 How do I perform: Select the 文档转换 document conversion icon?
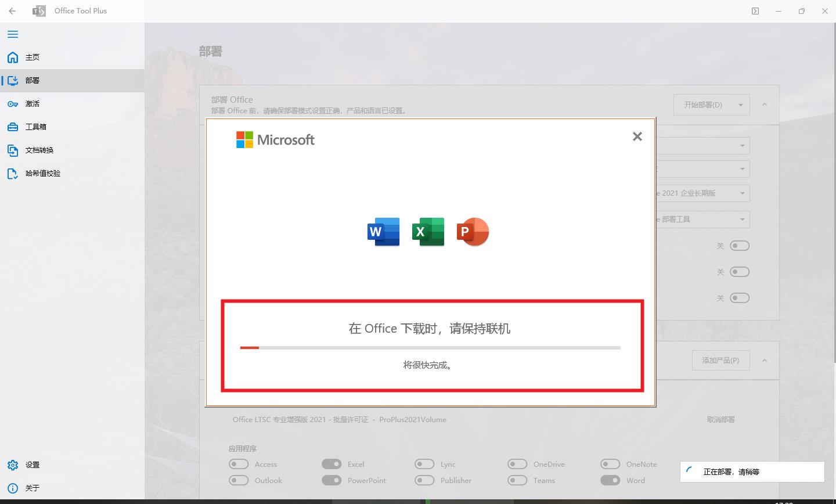pos(12,150)
